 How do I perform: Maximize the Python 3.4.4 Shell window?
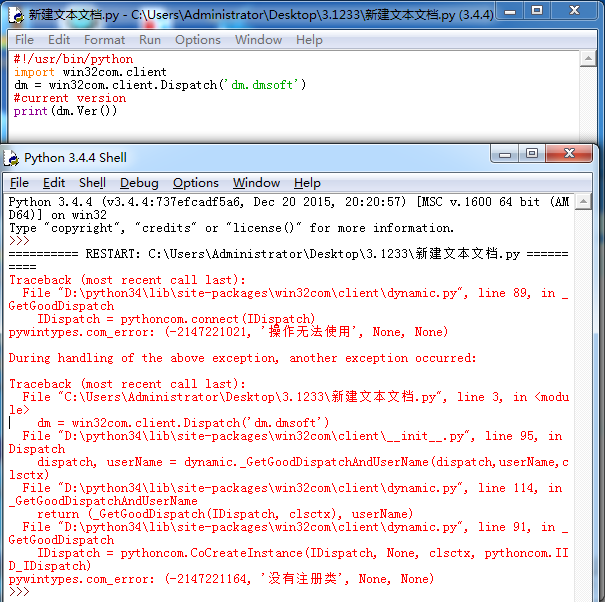click(532, 154)
